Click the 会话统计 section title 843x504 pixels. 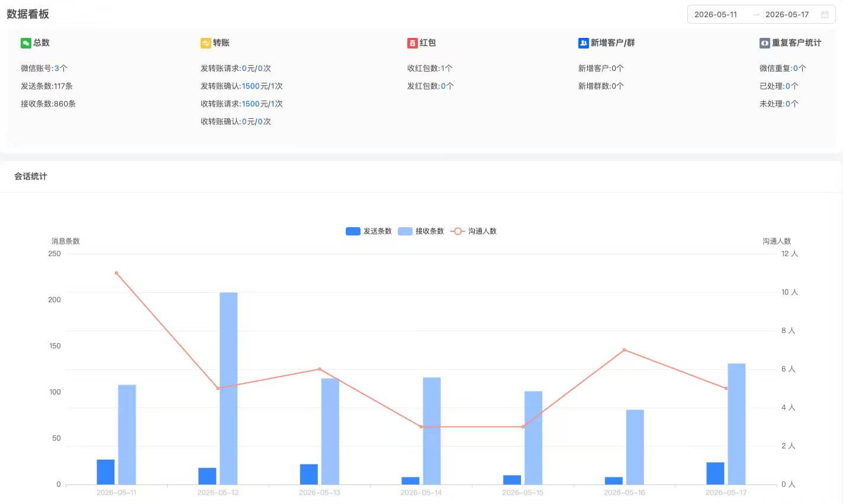[x=31, y=176]
